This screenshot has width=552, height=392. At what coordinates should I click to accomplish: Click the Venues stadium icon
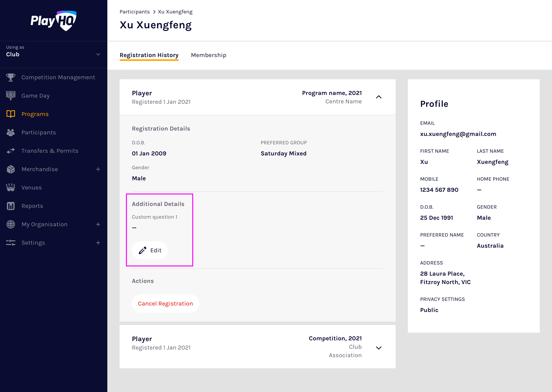click(11, 188)
